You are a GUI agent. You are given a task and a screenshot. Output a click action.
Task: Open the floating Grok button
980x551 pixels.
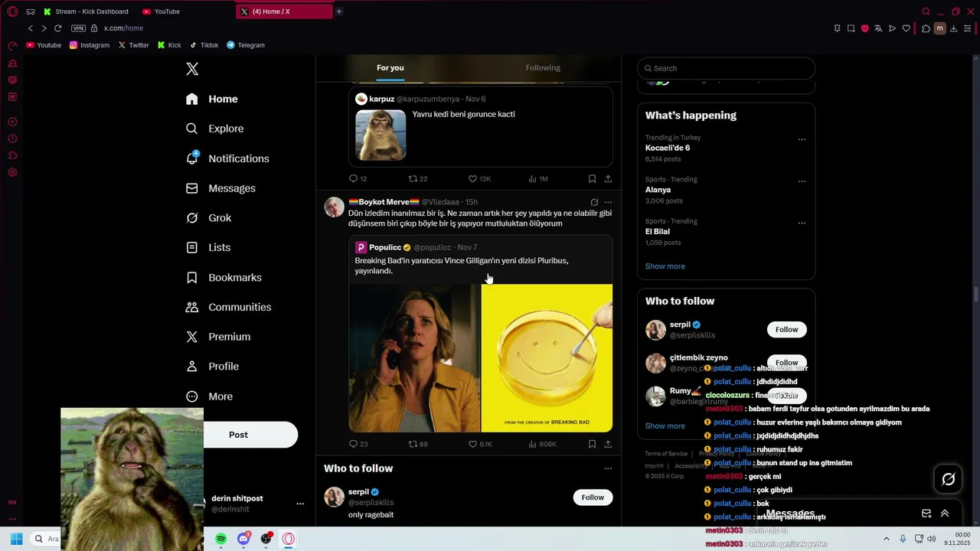948,479
